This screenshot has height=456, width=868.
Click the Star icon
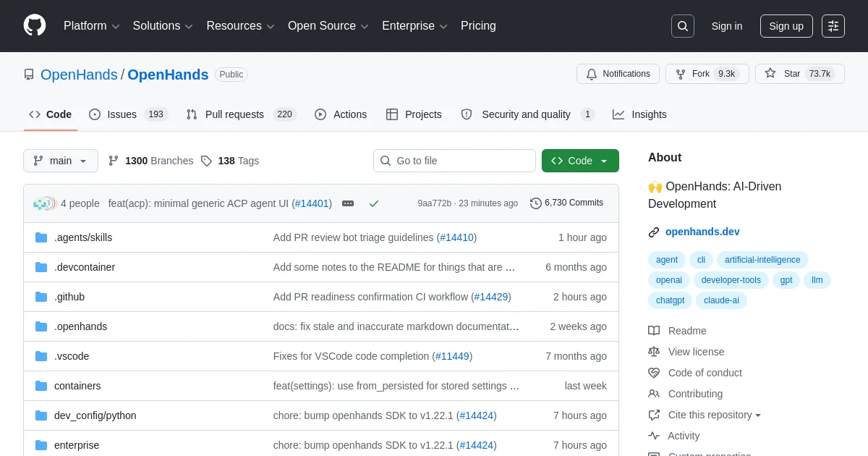pyautogui.click(x=770, y=74)
